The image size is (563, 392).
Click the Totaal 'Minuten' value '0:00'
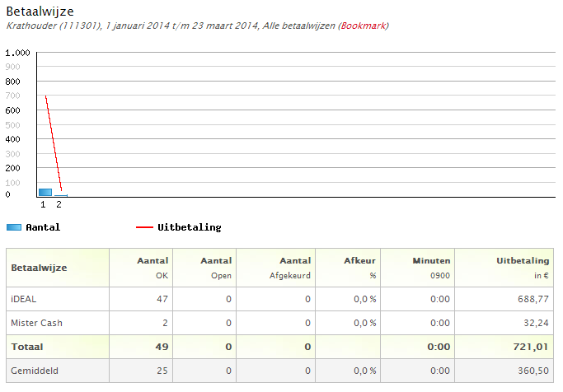pos(439,347)
